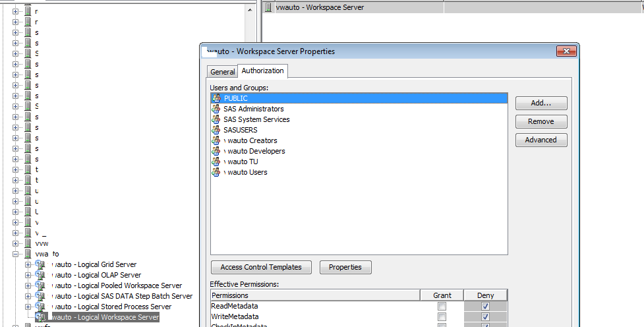Close the Workspace Server Properties dialog
Screen dimensions: 644x327
pyautogui.click(x=566, y=51)
